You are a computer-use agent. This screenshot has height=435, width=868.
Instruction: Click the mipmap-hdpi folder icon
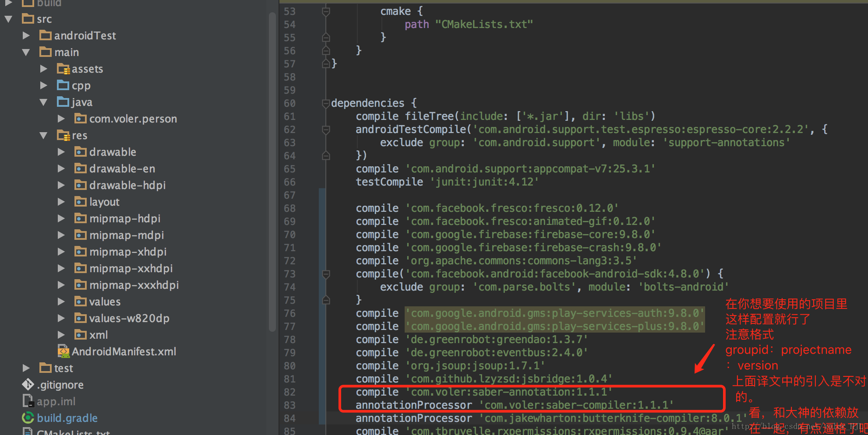pyautogui.click(x=81, y=218)
